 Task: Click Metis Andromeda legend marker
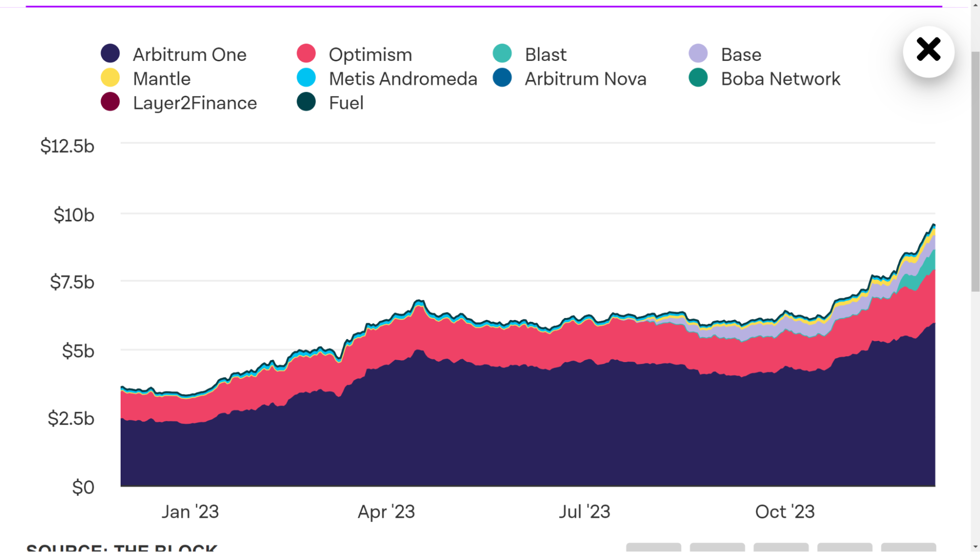coord(306,78)
